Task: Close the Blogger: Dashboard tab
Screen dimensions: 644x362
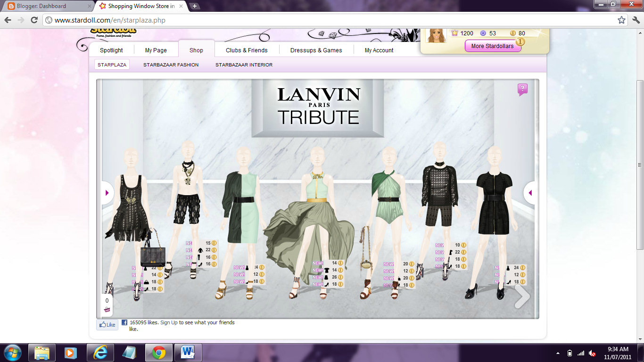Action: (90, 6)
